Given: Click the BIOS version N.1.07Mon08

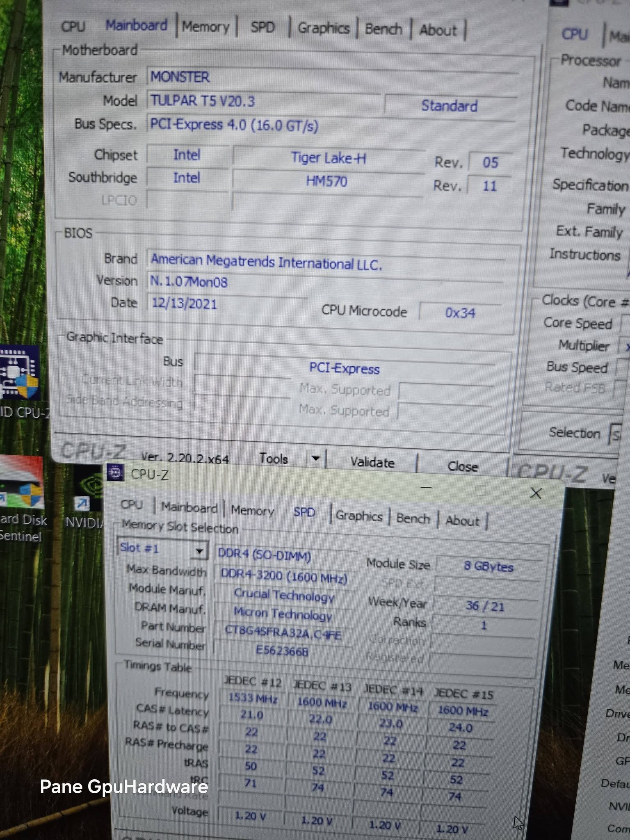Looking at the screenshot, I should click(x=325, y=282).
